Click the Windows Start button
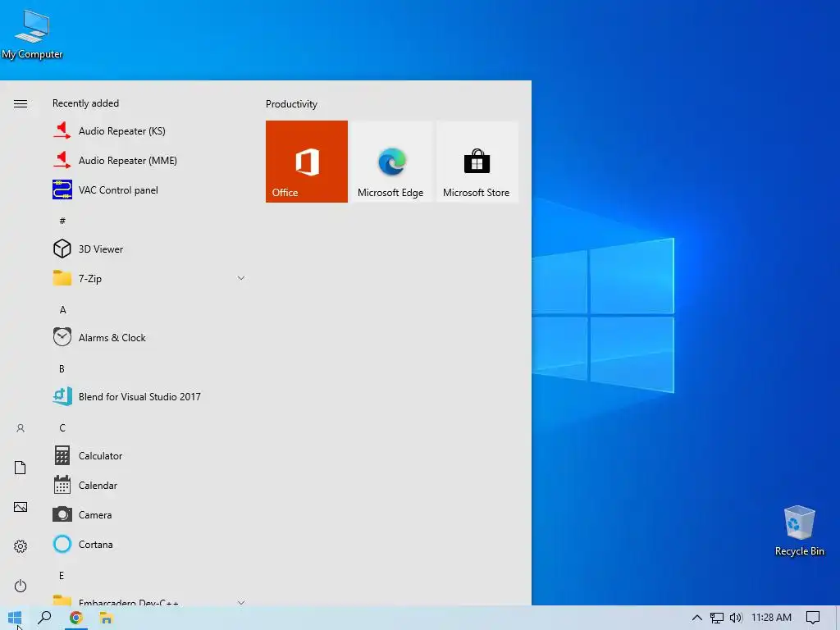Viewport: 840px width, 630px height. click(x=15, y=618)
